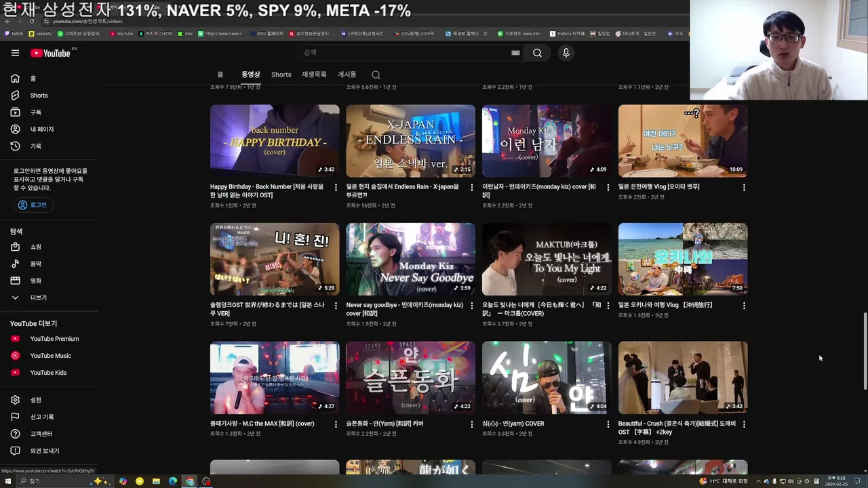Open Happy Birthday back number video thumbnail

pos(275,141)
